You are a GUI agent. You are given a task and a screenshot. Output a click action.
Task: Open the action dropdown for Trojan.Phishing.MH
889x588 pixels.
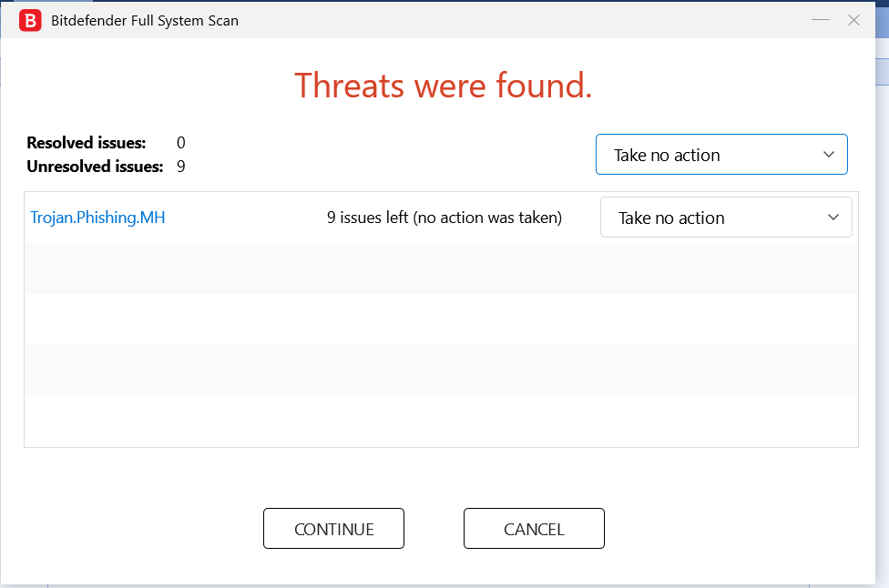pos(725,218)
